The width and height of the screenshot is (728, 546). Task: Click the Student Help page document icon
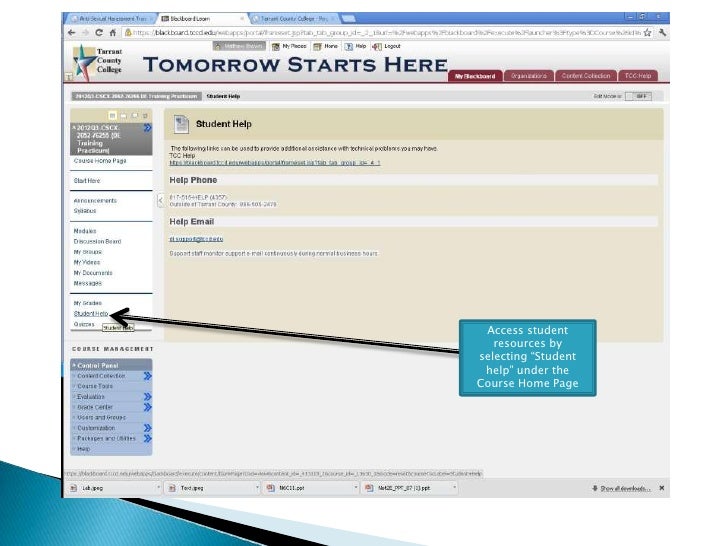[181, 124]
